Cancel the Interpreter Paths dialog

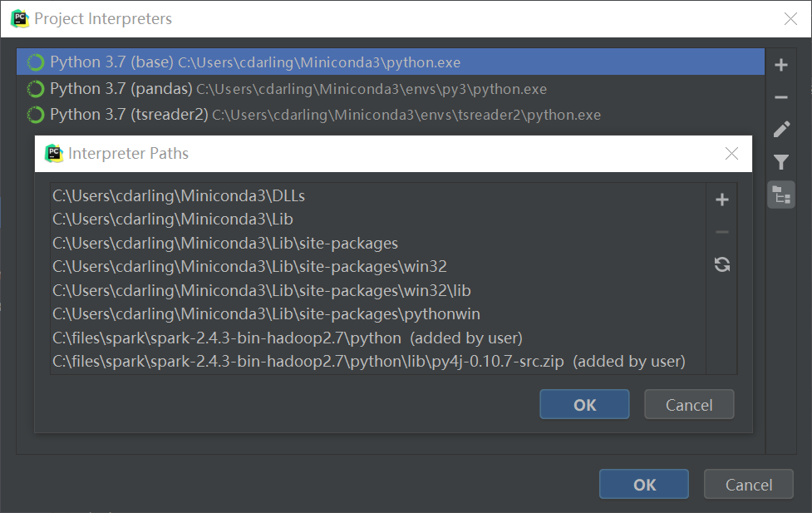[688, 405]
